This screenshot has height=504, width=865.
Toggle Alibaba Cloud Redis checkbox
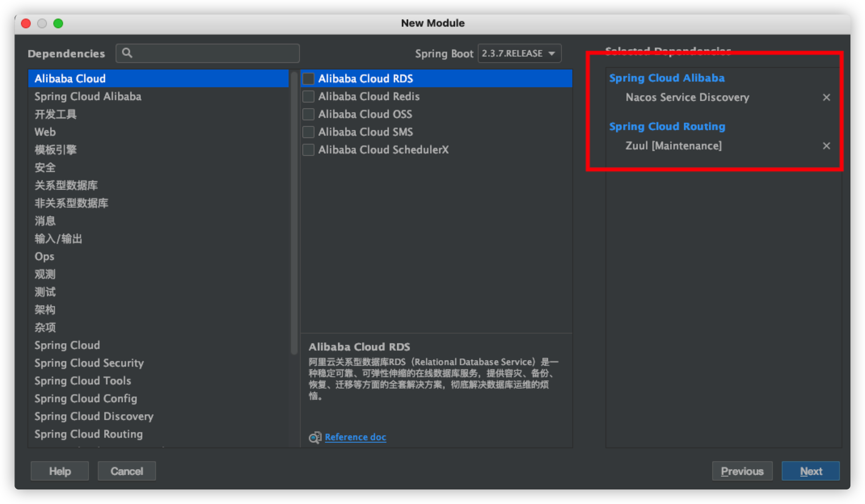(x=310, y=96)
